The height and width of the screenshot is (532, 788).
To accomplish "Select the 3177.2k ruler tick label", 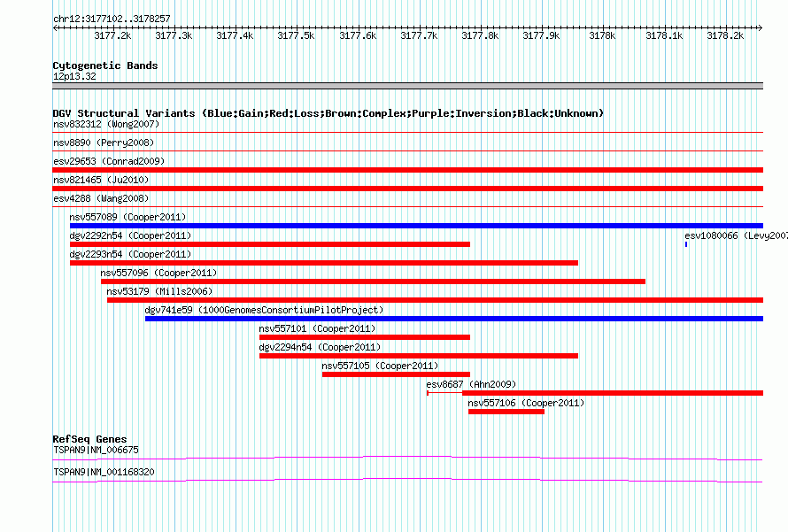I will pos(112,35).
